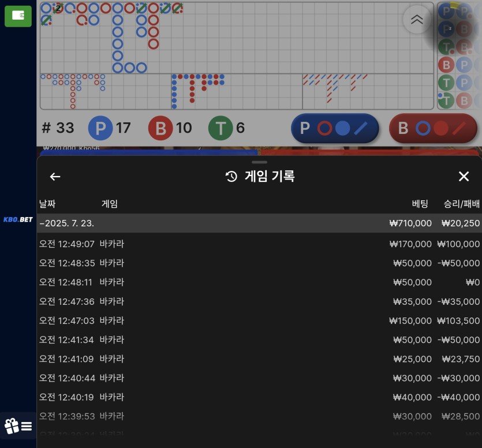Toggle the red Banker prediction button

[x=434, y=128]
